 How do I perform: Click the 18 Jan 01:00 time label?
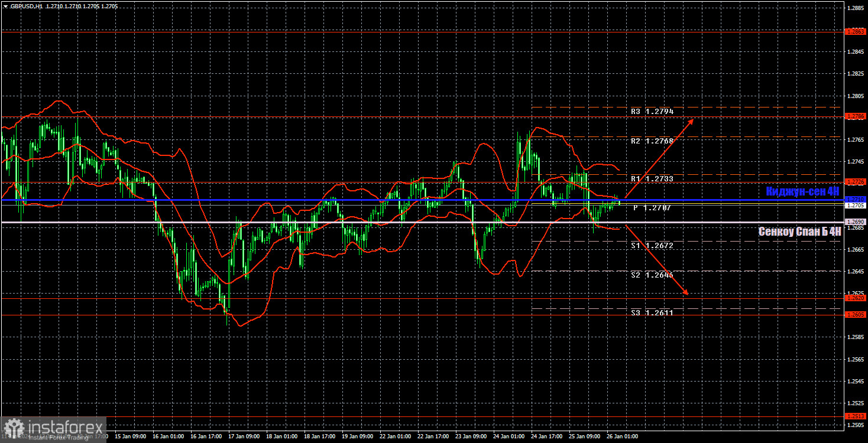pyautogui.click(x=282, y=437)
